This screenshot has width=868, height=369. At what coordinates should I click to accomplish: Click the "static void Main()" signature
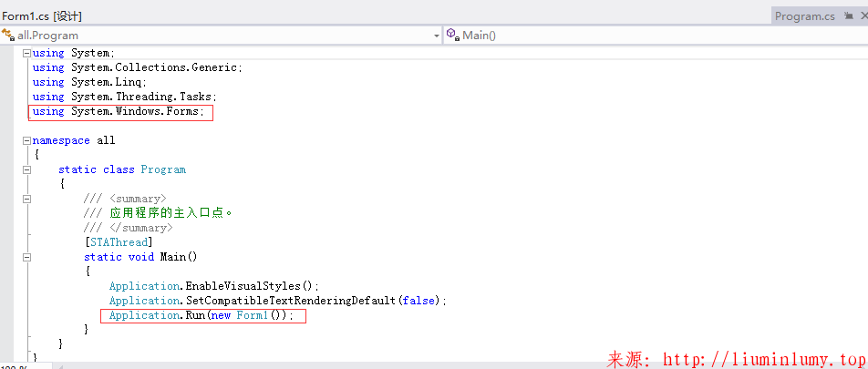coord(140,257)
